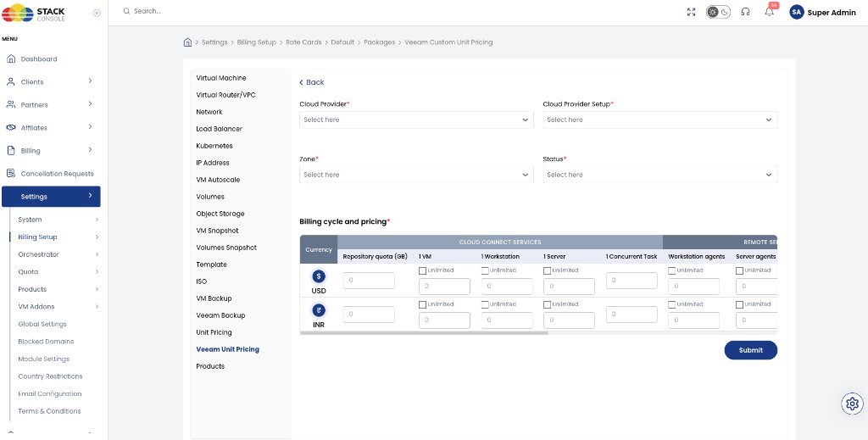Open the notifications bell
Viewport: 868px width, 440px height.
click(x=770, y=12)
